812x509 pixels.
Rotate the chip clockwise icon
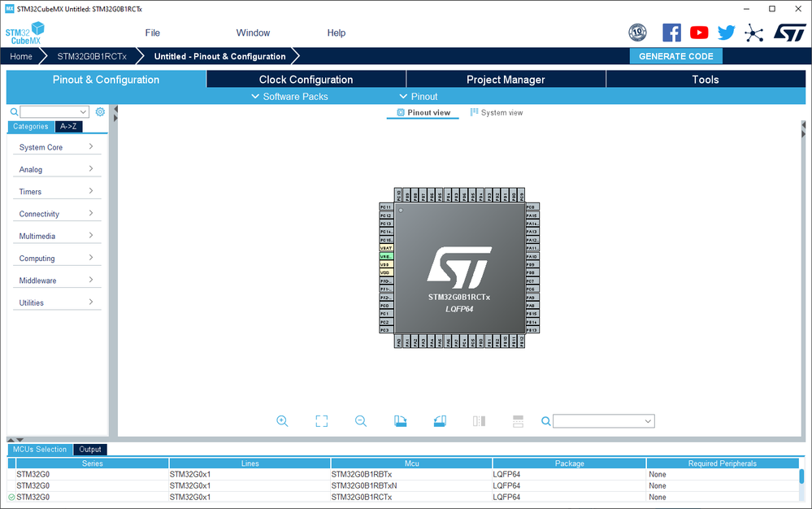coord(400,421)
